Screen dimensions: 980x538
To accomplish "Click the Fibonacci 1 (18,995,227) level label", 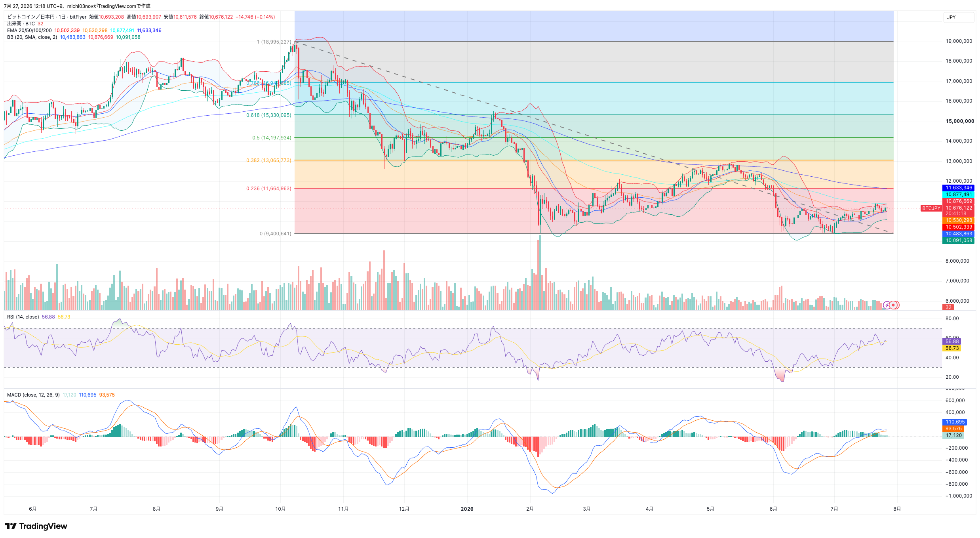I will point(274,42).
